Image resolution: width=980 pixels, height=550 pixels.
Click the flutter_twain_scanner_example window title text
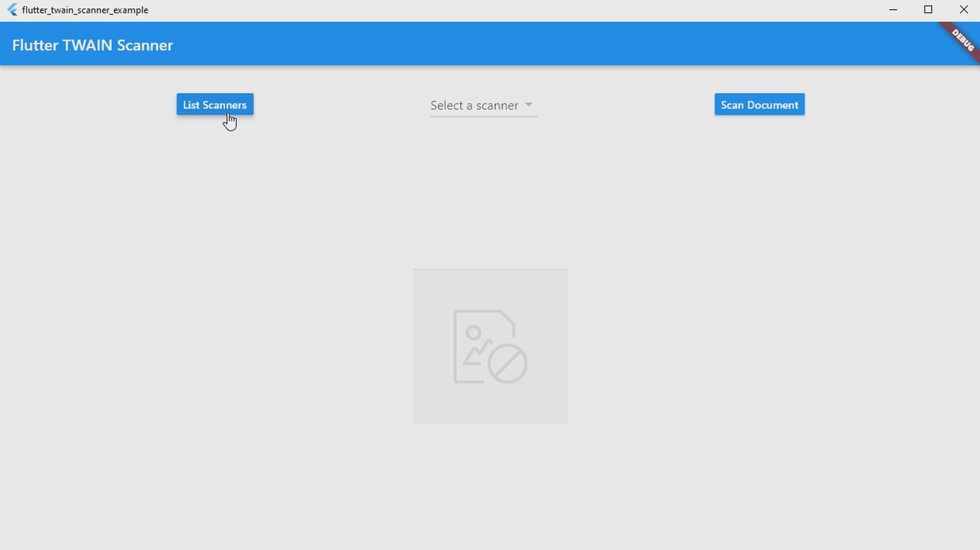pos(86,10)
